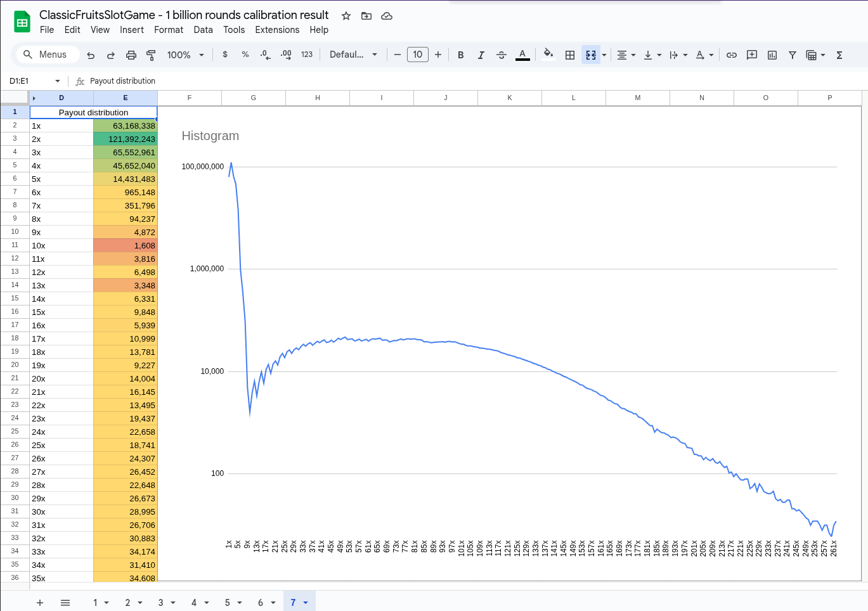
Task: Open the Data menu
Action: pyautogui.click(x=203, y=30)
